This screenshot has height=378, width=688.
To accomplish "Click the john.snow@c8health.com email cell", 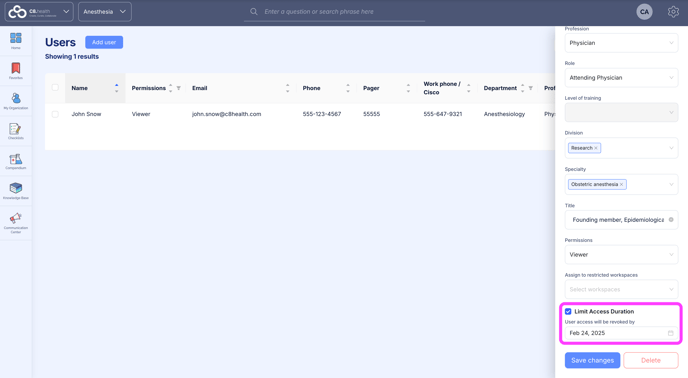I will (226, 114).
